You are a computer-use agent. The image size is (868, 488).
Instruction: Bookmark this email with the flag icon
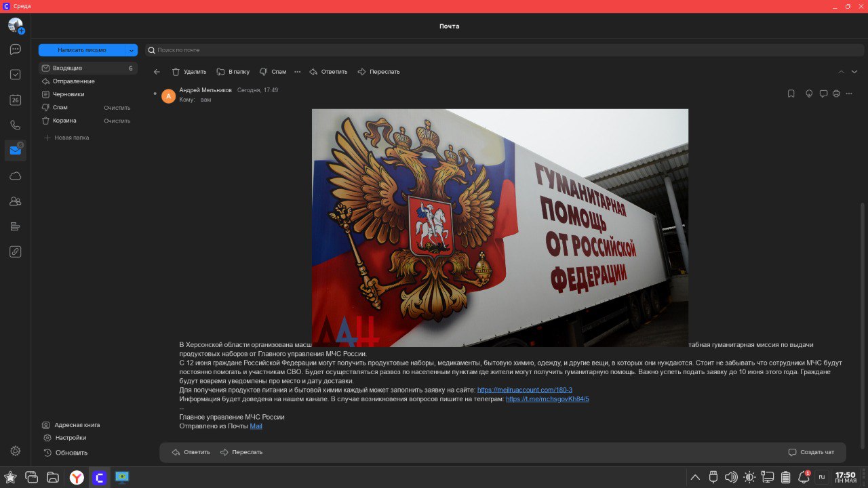(791, 94)
